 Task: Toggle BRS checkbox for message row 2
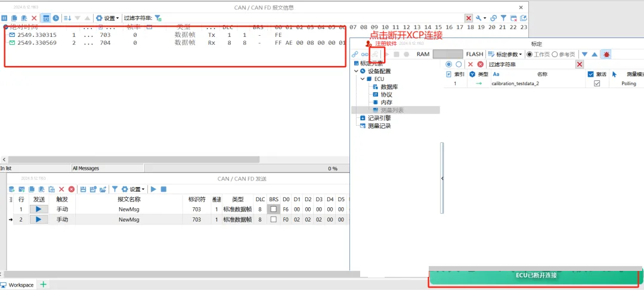pyautogui.click(x=273, y=220)
